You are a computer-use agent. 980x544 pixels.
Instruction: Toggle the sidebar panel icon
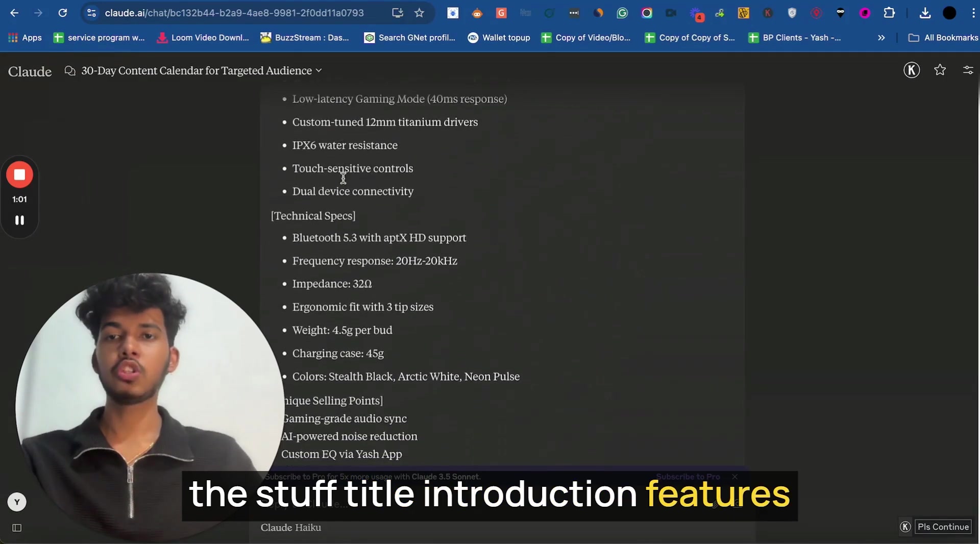[x=17, y=528]
